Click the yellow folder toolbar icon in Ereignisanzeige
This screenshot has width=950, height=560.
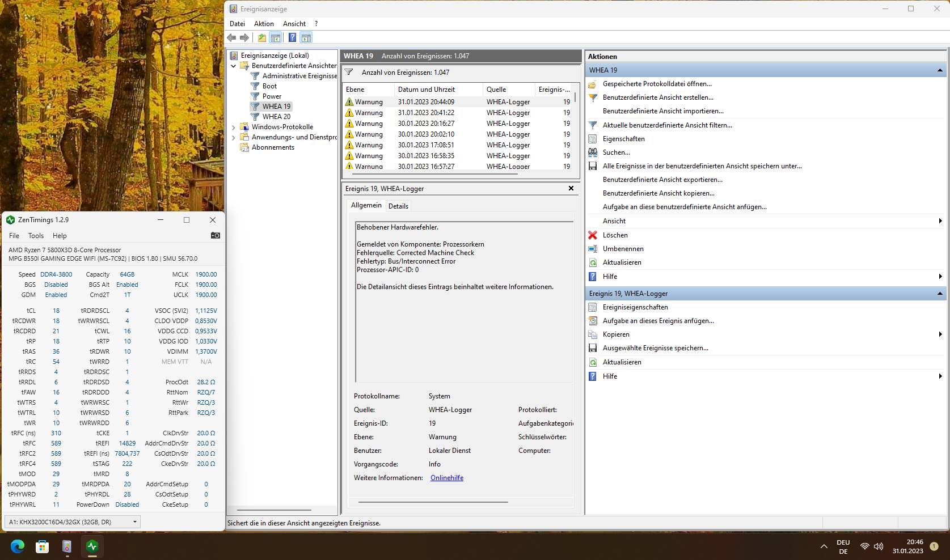coord(261,37)
